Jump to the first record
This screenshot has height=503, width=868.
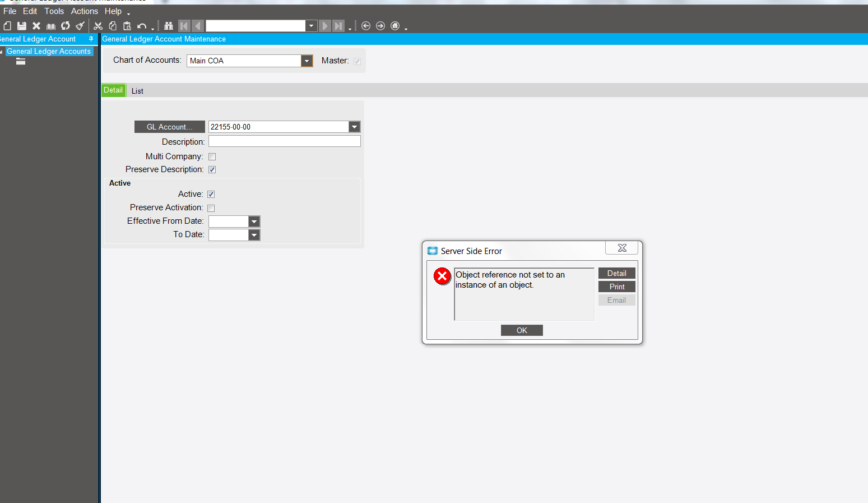[184, 26]
